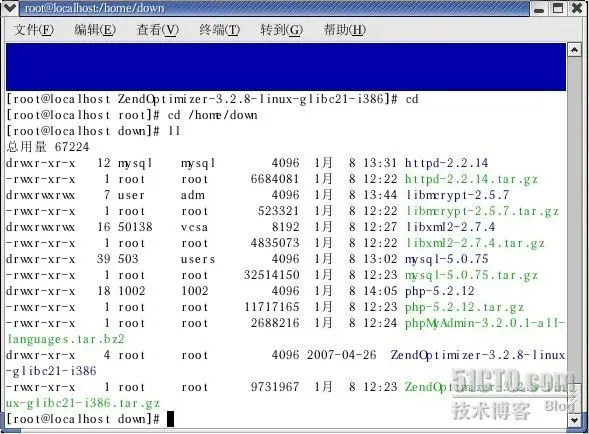
Task: Click the file size 2688216
Action: point(275,323)
